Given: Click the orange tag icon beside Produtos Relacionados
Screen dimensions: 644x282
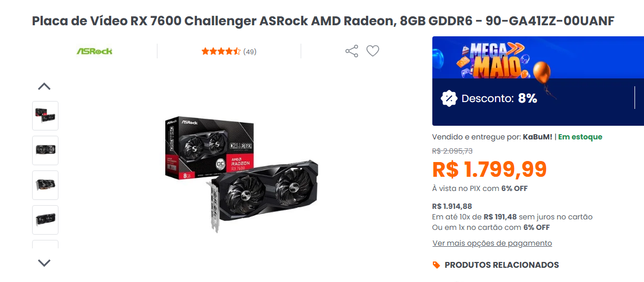Looking at the screenshot, I should 436,265.
